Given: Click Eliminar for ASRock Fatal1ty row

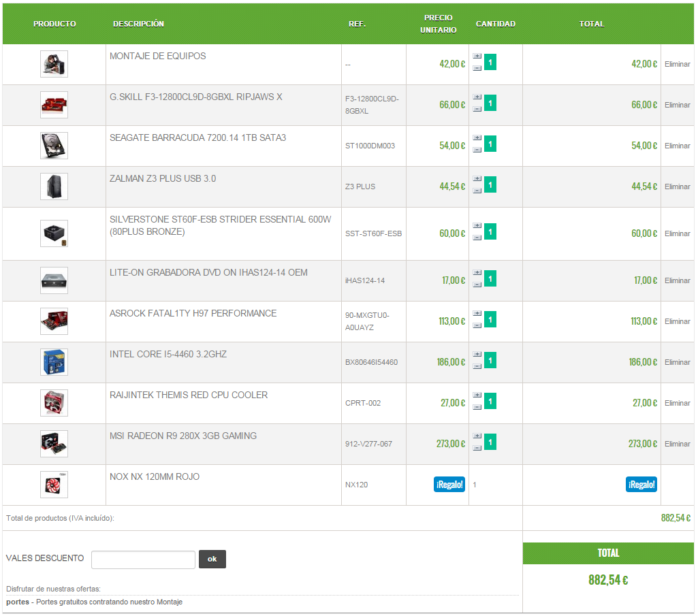Looking at the screenshot, I should point(678,322).
